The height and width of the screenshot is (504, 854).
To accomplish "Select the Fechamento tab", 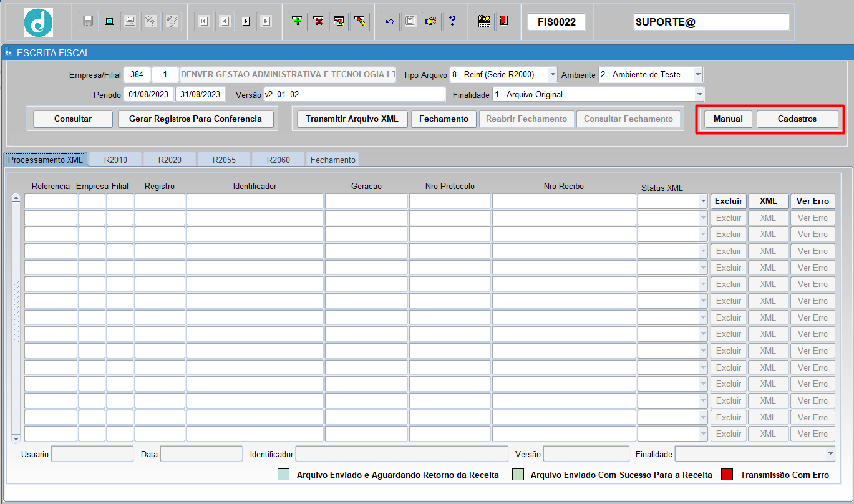I will click(x=332, y=160).
